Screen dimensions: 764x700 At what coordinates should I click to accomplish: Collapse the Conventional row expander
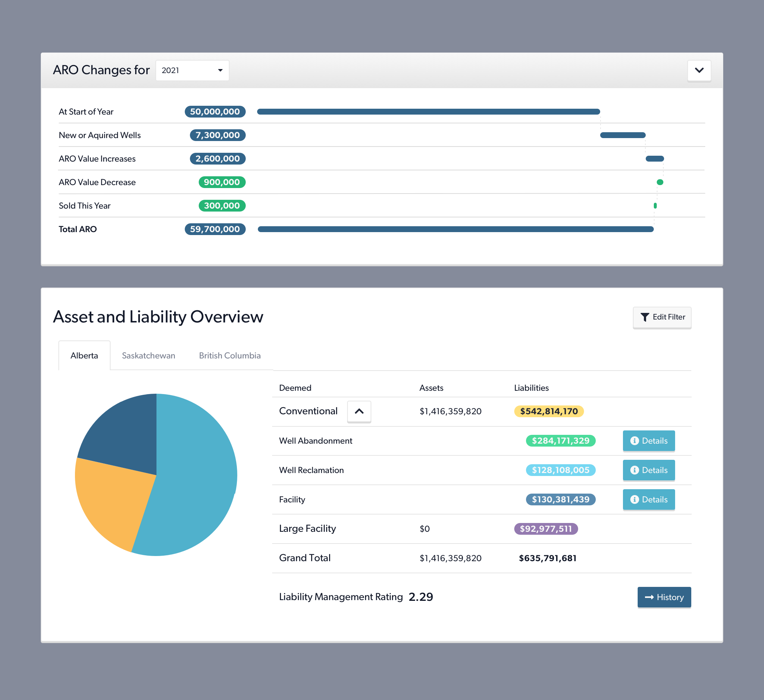click(x=359, y=411)
